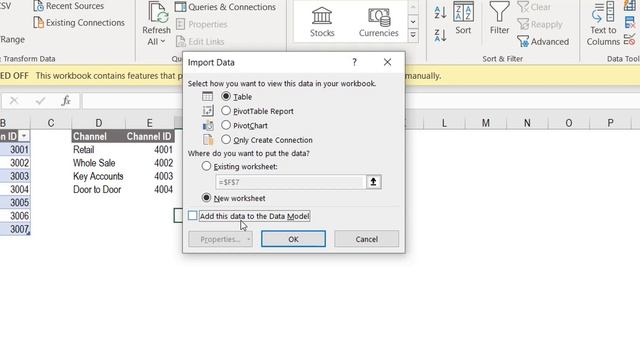This screenshot has height=360, width=640.
Task: Select column E header
Action: [x=149, y=123]
